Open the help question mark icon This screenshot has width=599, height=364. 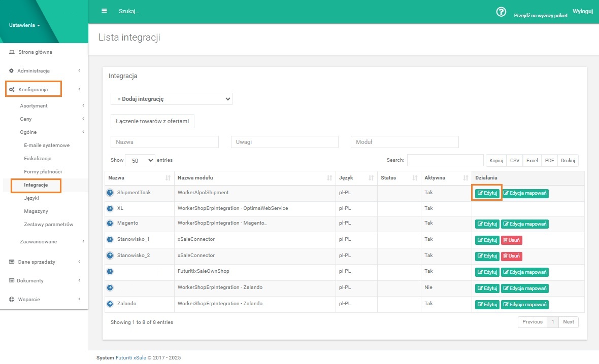pos(501,12)
